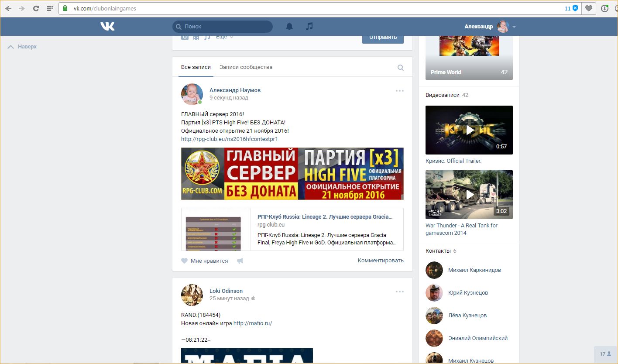Image resolution: width=618 pixels, height=364 pixels.
Task: Click Лёва Кузнецов contact name
Action: click(x=467, y=316)
